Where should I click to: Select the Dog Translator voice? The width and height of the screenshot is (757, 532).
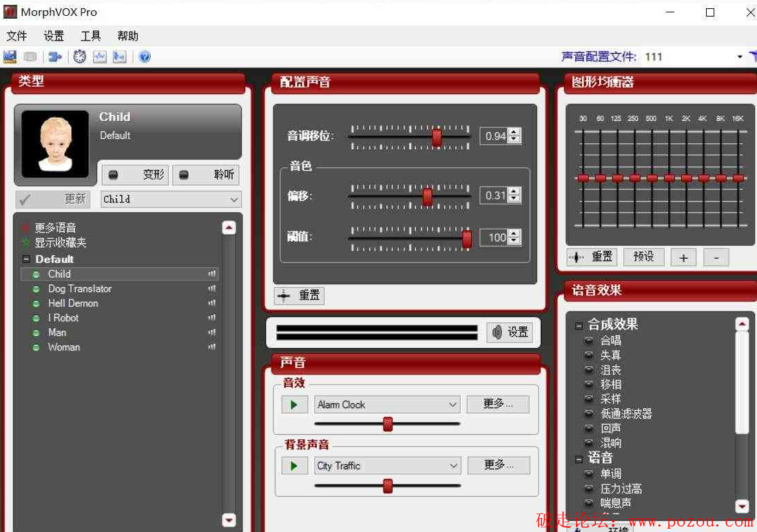(120, 289)
